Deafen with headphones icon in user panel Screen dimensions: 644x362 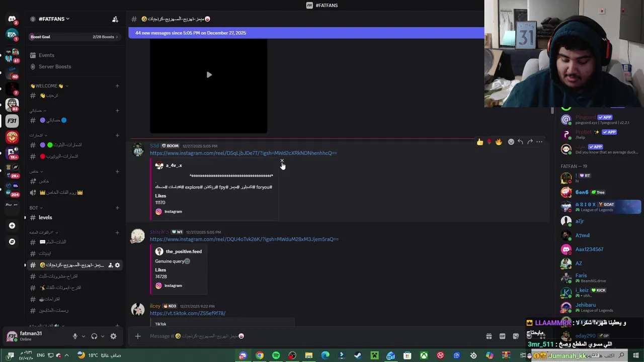[94, 336]
